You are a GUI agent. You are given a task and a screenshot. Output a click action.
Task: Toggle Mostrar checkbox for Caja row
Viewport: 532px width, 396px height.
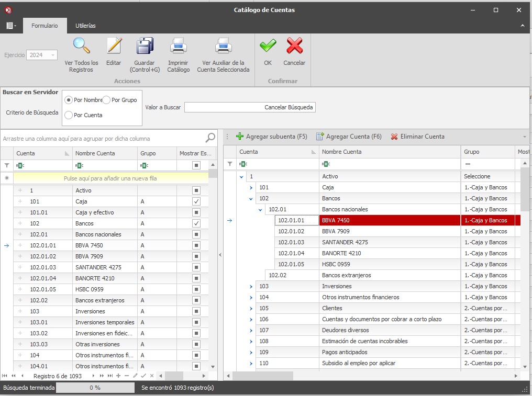tap(196, 201)
